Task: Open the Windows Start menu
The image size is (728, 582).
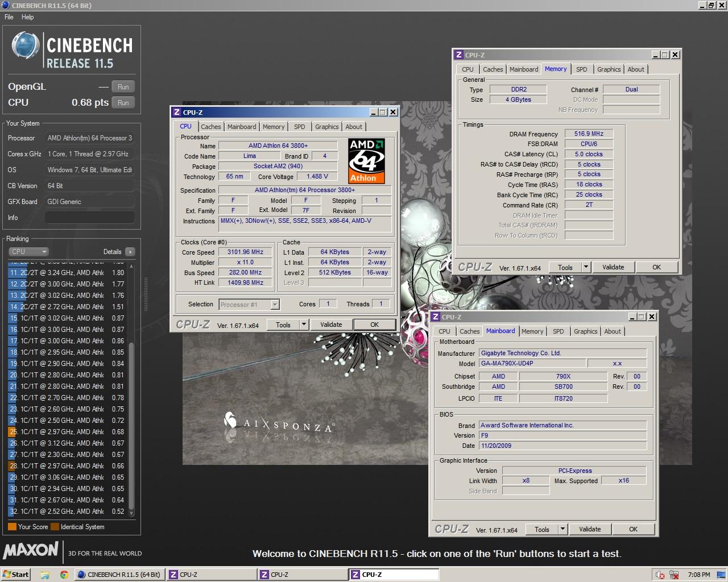Action: pyautogui.click(x=15, y=575)
